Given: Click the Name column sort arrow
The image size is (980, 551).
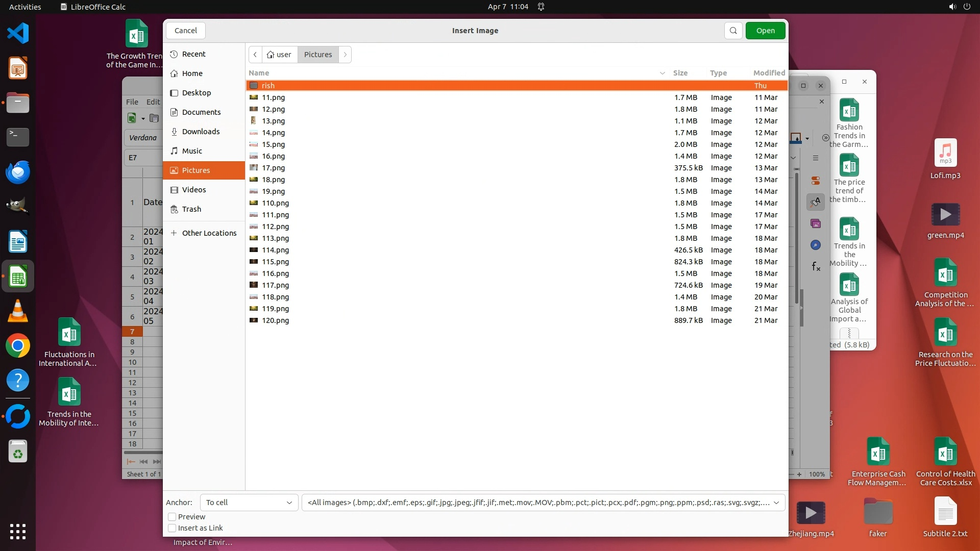Looking at the screenshot, I should (662, 73).
